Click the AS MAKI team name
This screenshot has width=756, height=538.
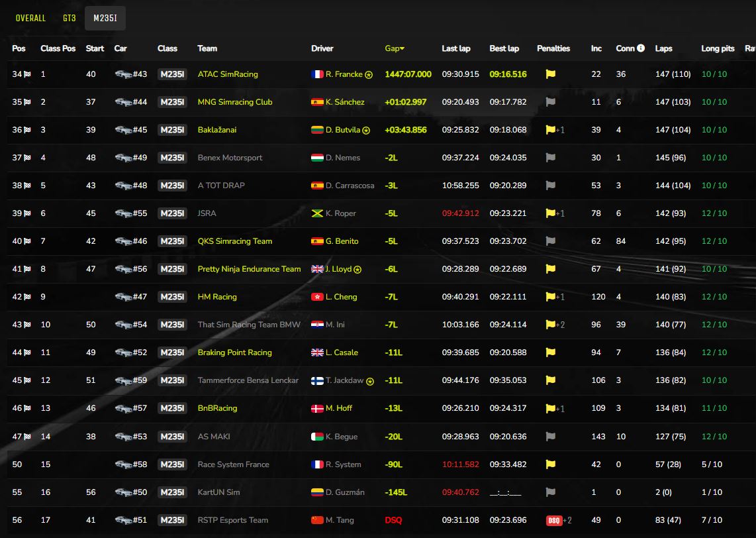pos(214,437)
